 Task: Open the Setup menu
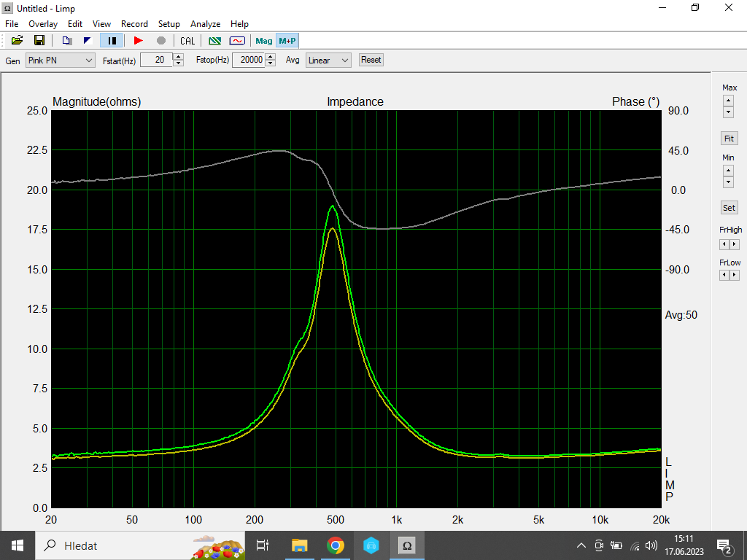[x=169, y=24]
